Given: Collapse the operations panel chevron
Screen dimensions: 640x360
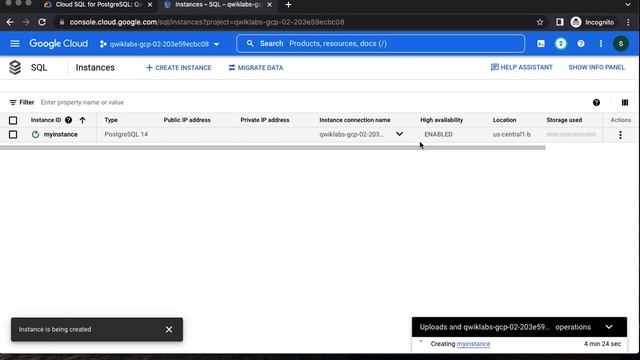Looking at the screenshot, I should [609, 327].
